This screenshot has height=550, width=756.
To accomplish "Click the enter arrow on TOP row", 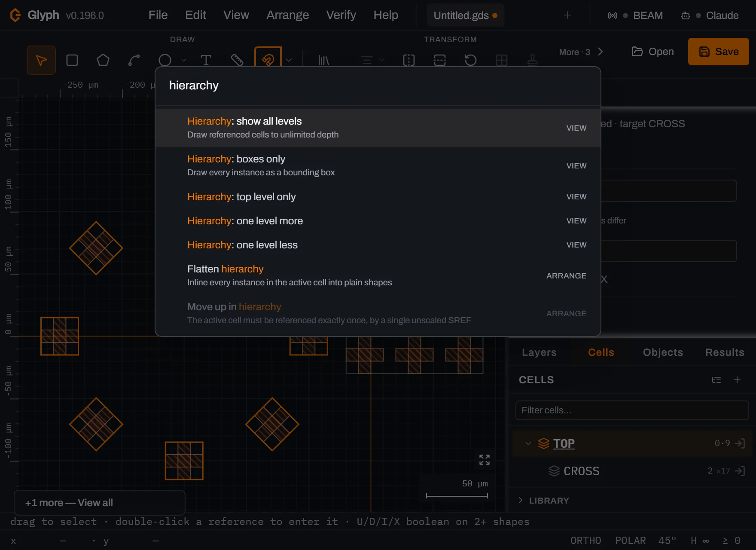I will 740,443.
